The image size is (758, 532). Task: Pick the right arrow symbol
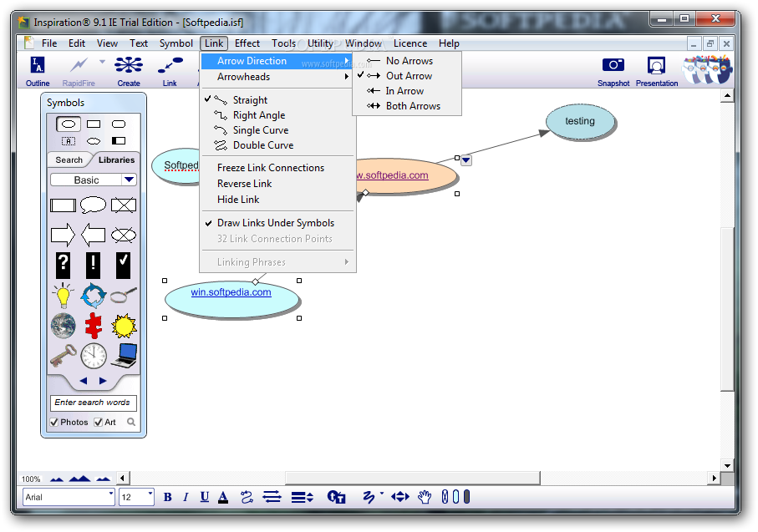click(x=63, y=235)
